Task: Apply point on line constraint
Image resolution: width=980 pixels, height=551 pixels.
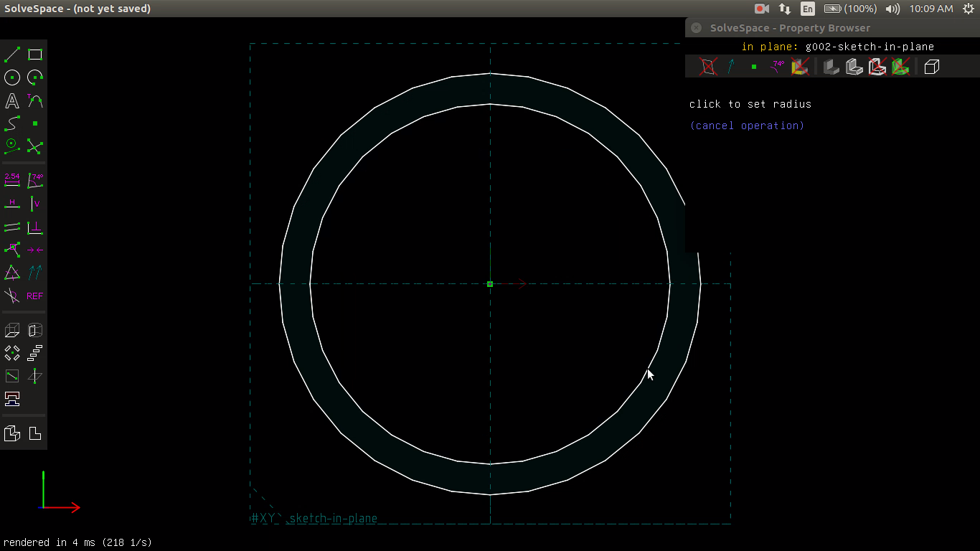Action: pos(12,250)
